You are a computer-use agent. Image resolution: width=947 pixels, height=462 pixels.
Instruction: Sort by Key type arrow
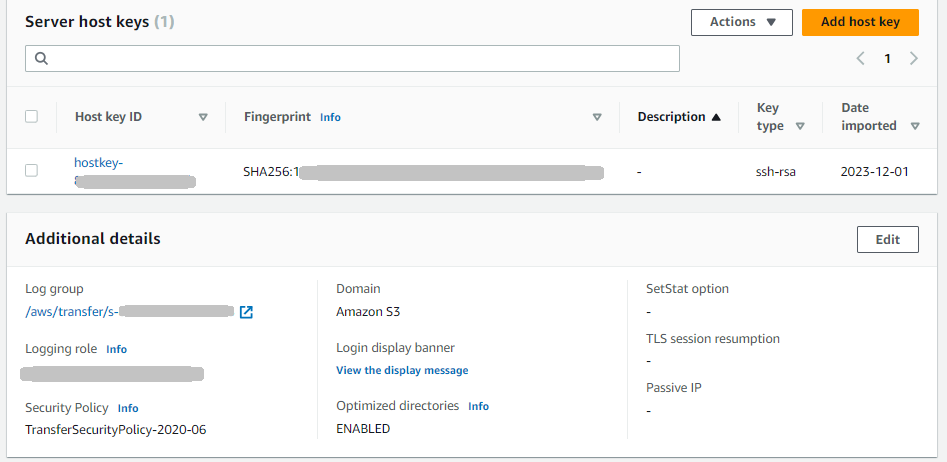(800, 126)
